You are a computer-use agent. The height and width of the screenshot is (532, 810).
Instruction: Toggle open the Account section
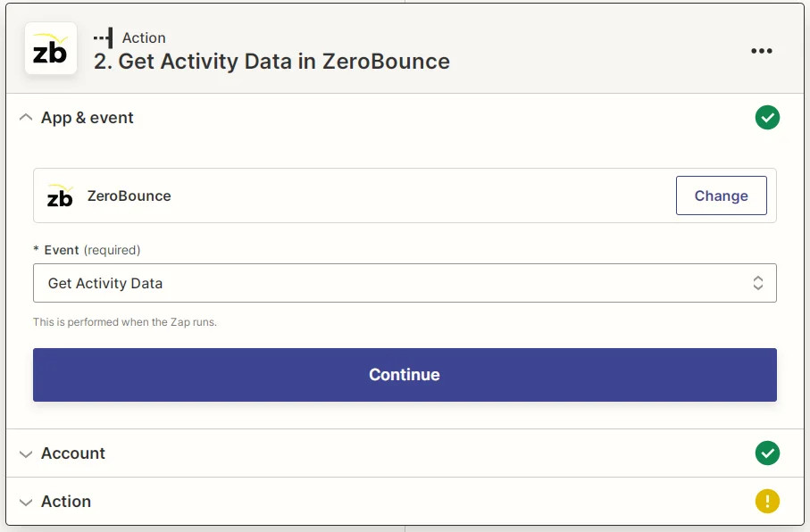26,453
